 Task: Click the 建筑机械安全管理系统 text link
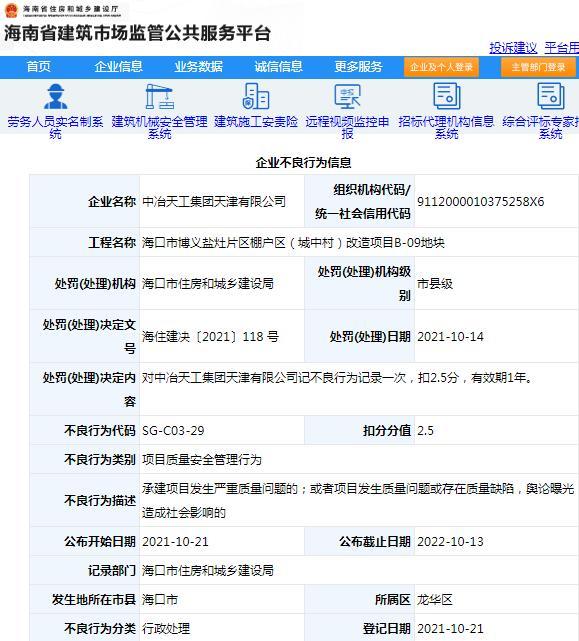coord(159,128)
